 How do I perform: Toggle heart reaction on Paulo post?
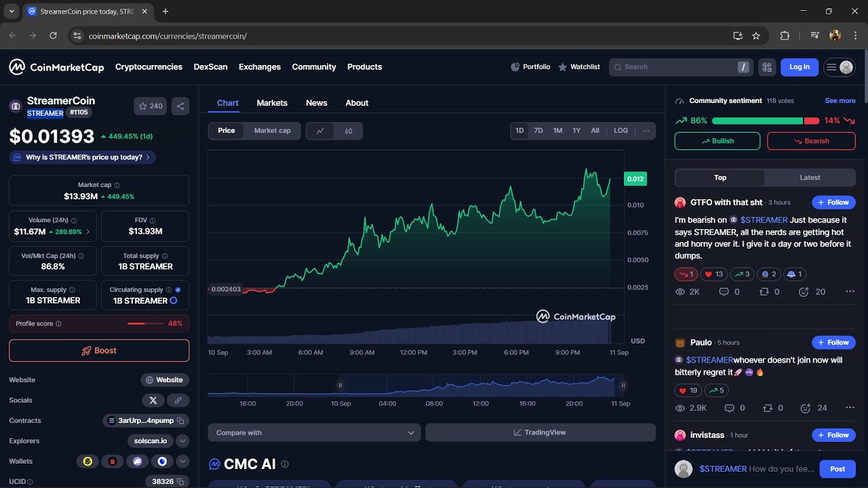[688, 390]
